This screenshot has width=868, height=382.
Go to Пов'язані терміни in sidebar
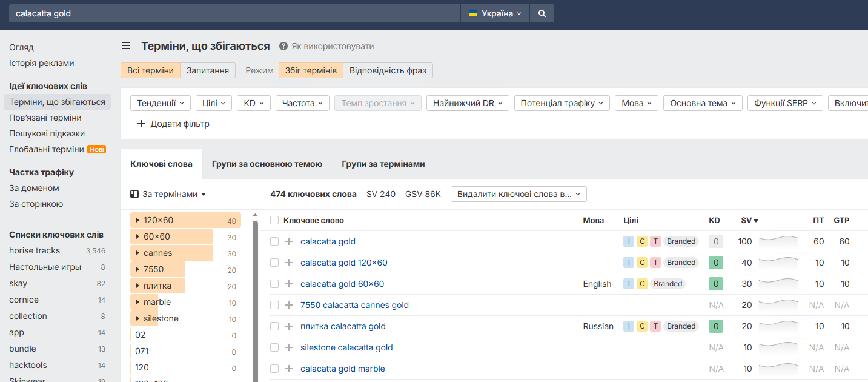pyautogui.click(x=45, y=118)
